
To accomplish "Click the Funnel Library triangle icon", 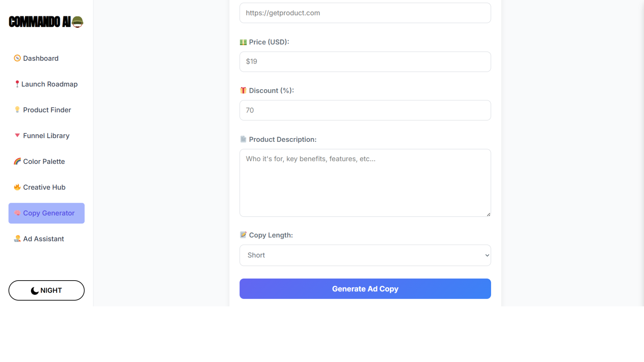I will (x=17, y=135).
